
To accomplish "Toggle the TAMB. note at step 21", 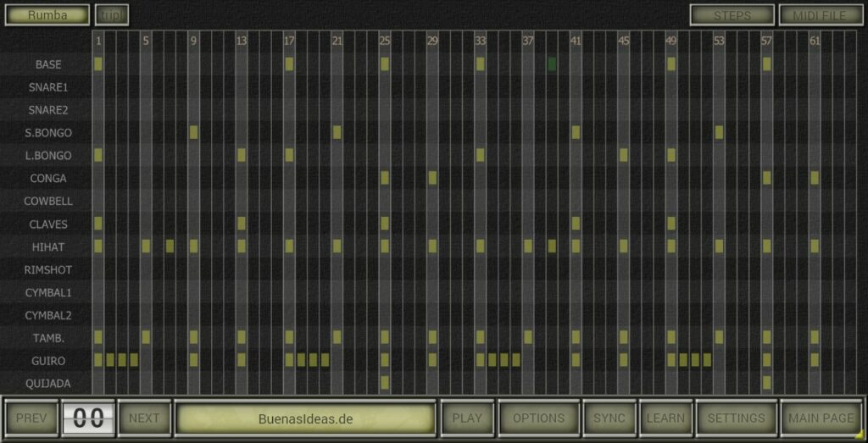I will click(337, 337).
